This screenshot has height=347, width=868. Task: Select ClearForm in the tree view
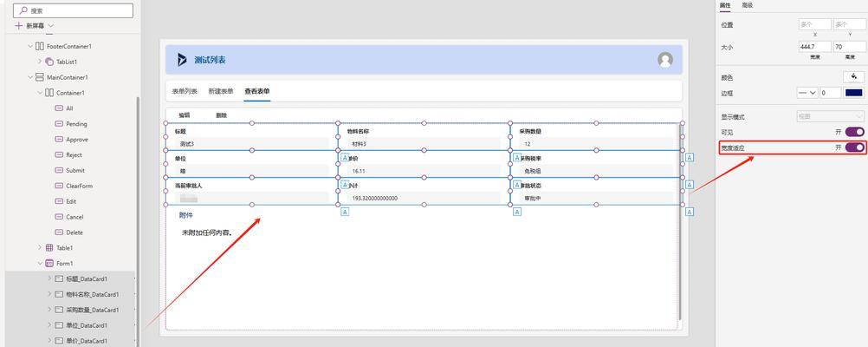click(79, 186)
